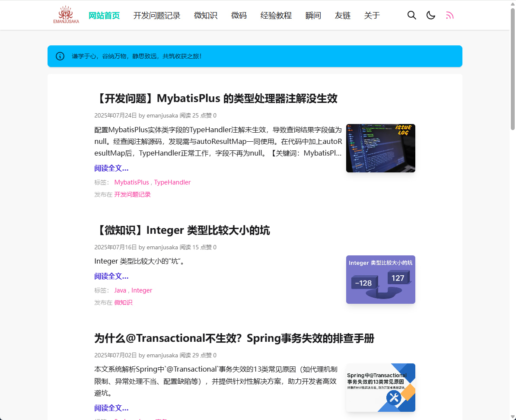Open the Integer -128 127 thumbnail image

click(x=381, y=280)
